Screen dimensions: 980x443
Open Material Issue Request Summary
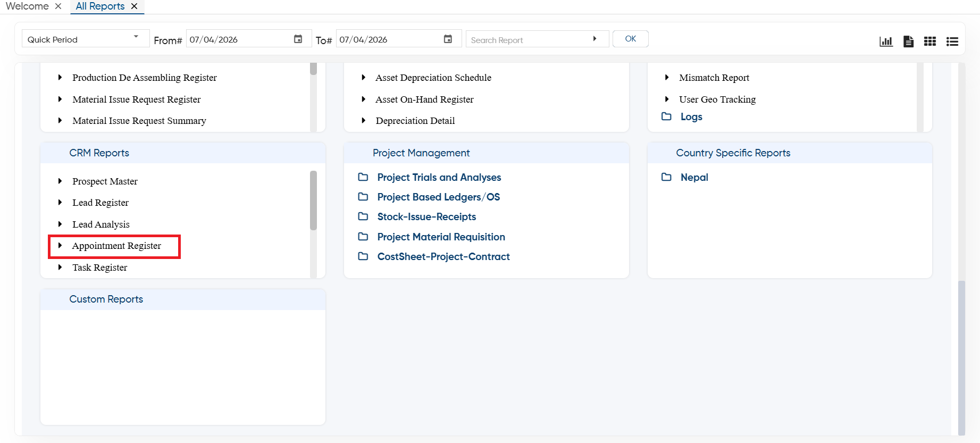tap(139, 121)
